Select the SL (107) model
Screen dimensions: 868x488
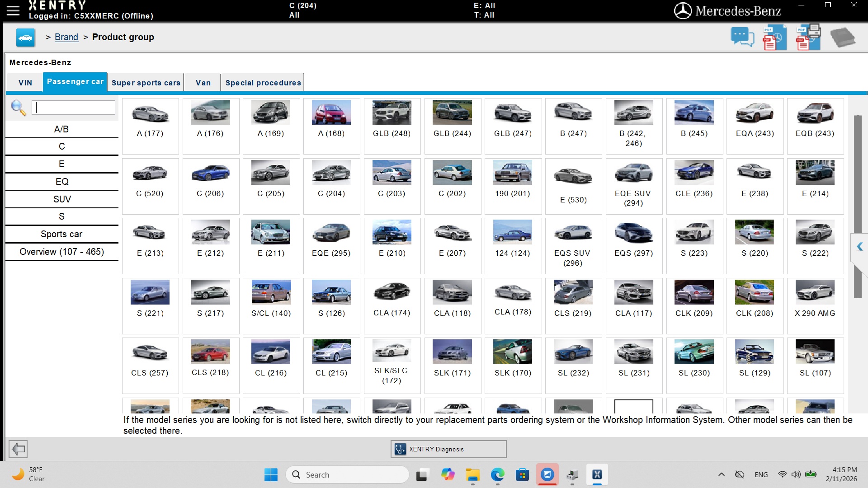[x=815, y=366]
